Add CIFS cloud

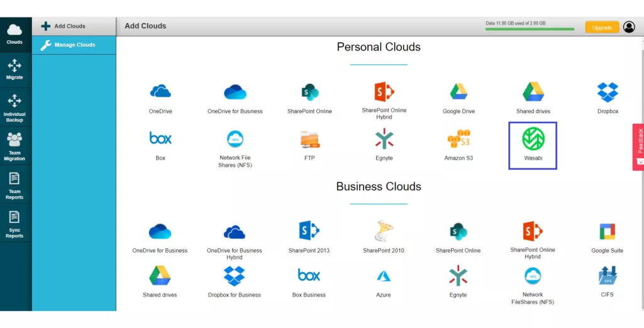pos(607,282)
